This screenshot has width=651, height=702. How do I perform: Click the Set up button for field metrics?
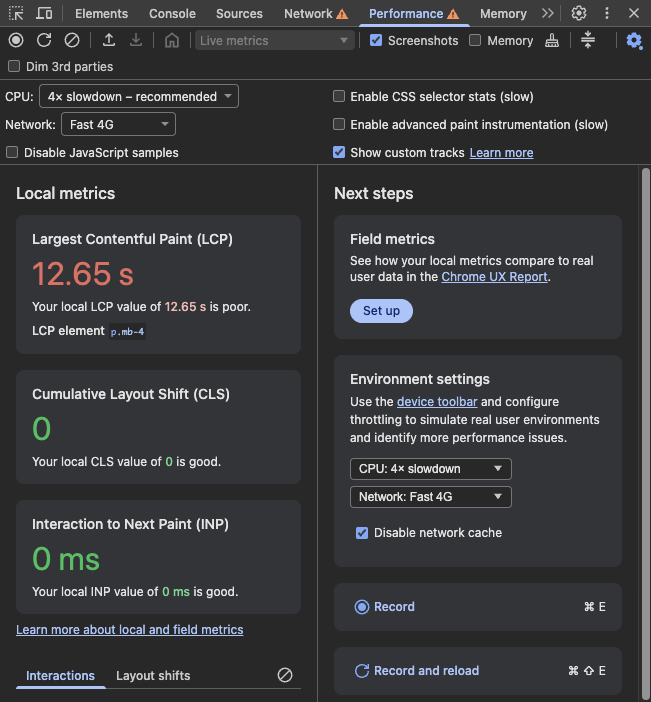(x=381, y=311)
